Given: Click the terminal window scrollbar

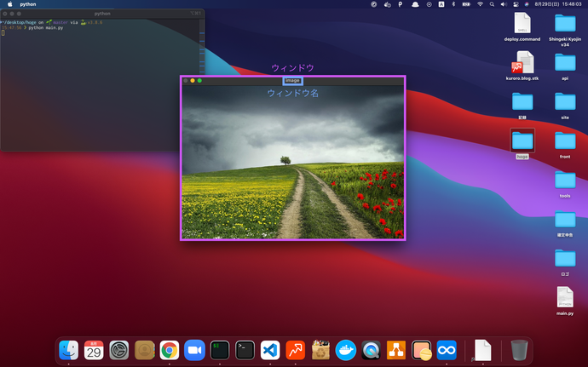Looking at the screenshot, I should point(202,47).
